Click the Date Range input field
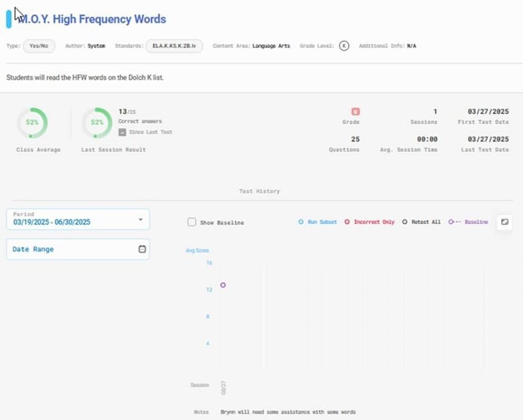Viewport: 523px width, 420px height. click(x=70, y=249)
